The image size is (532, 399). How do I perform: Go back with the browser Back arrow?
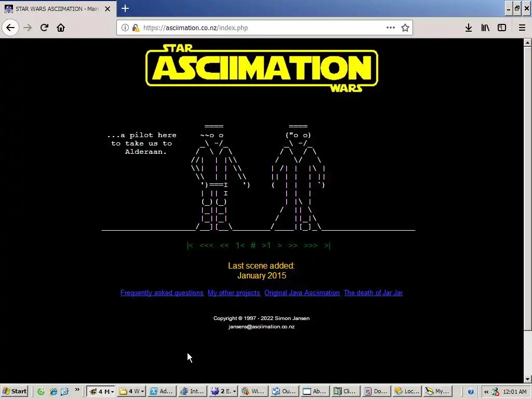tap(10, 28)
